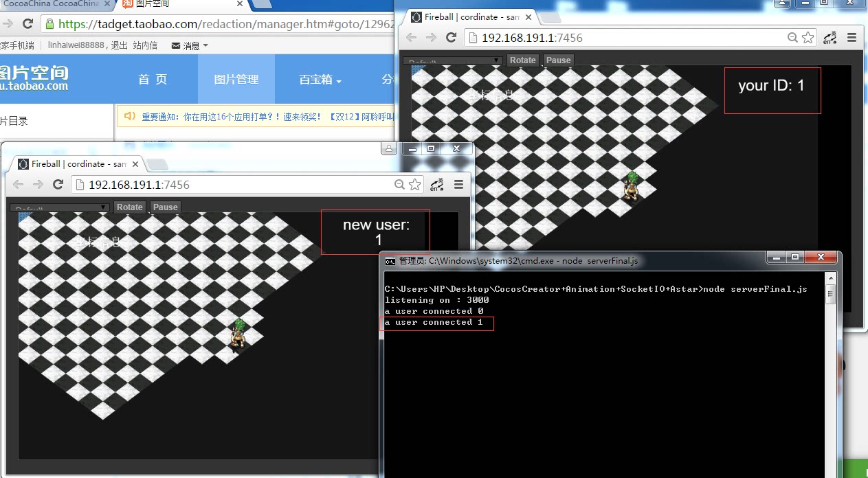868x478 pixels.
Task: Open a new tab in the top-right Fireball window
Action: [x=551, y=17]
